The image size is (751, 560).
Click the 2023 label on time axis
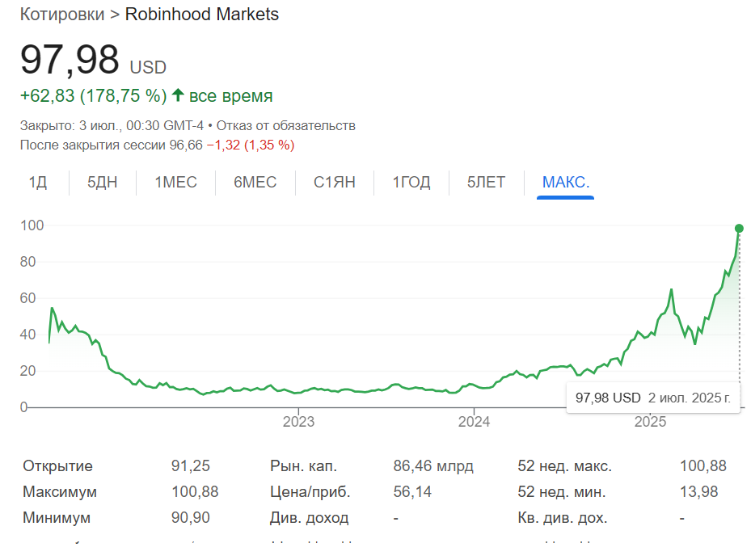coord(298,421)
